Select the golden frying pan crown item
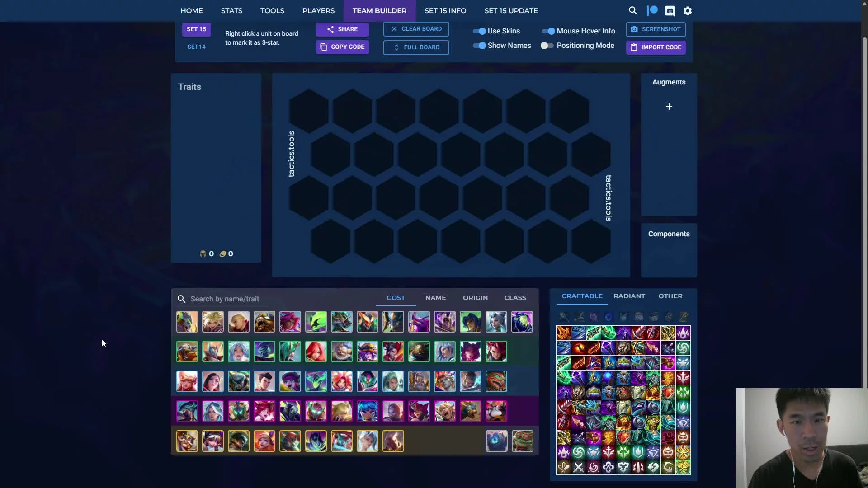The image size is (868, 488). coord(683,467)
